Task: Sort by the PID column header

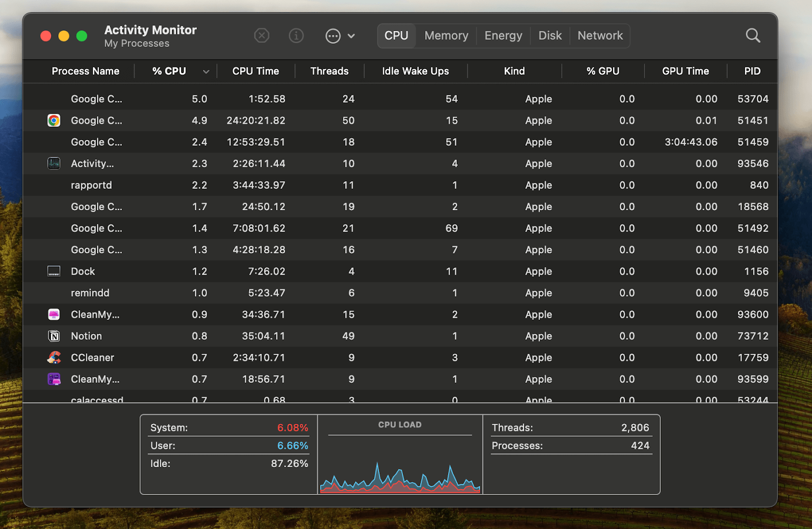Action: point(752,71)
